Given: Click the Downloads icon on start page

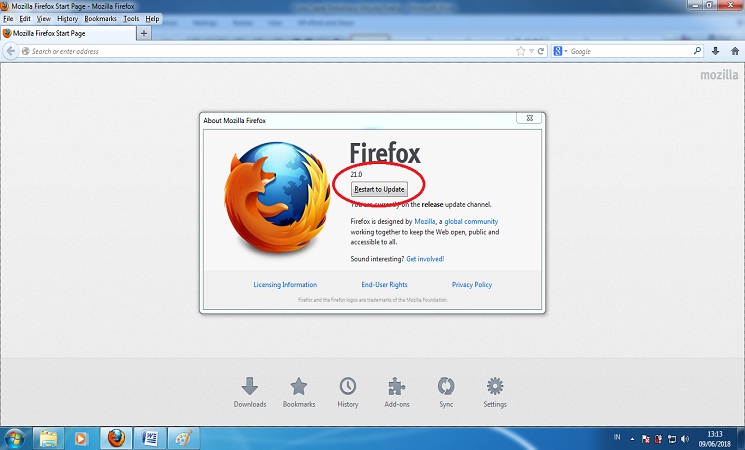Looking at the screenshot, I should pyautogui.click(x=250, y=386).
